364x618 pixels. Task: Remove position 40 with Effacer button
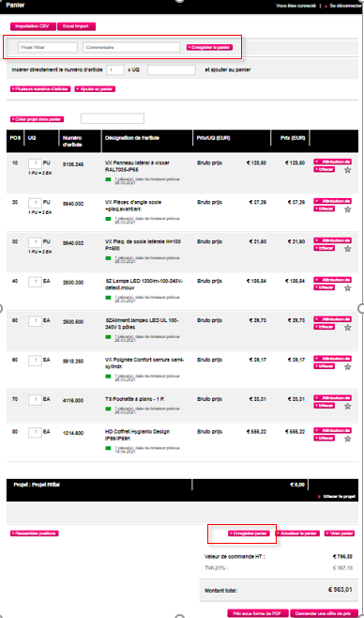tap(324, 287)
